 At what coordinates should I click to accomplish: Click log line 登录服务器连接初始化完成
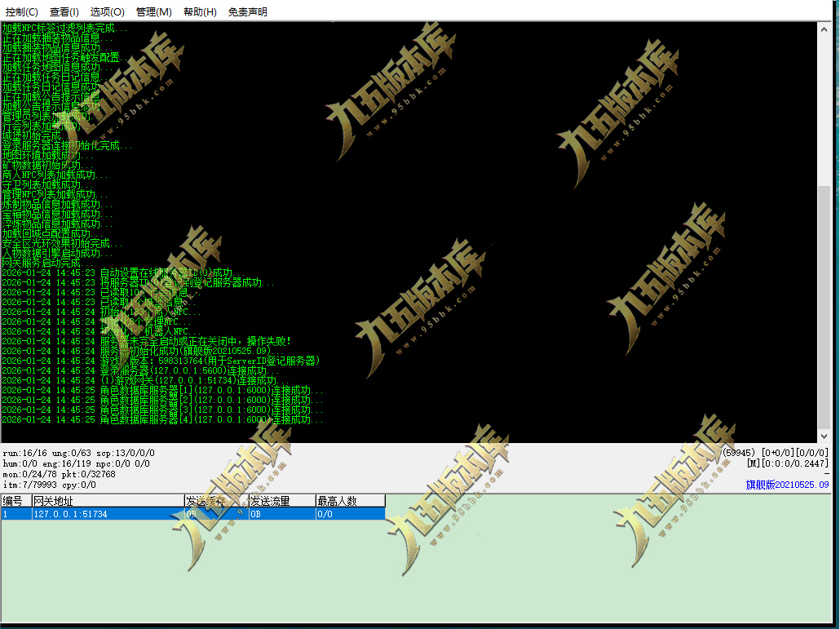click(66, 145)
